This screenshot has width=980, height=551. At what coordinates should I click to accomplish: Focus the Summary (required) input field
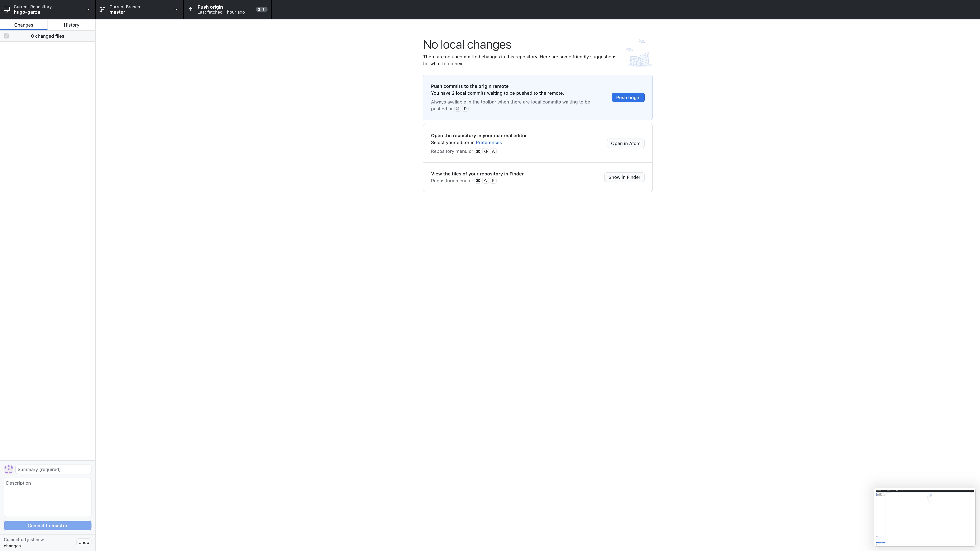point(53,469)
